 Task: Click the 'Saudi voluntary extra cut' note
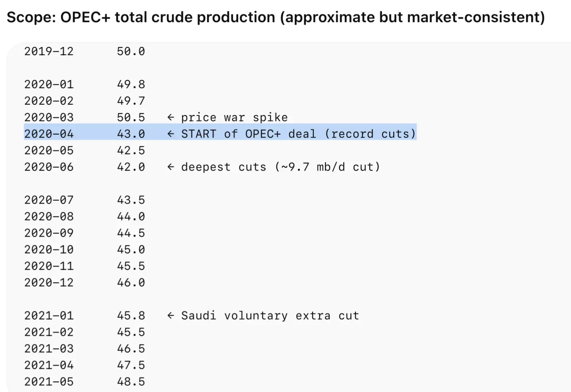point(270,316)
